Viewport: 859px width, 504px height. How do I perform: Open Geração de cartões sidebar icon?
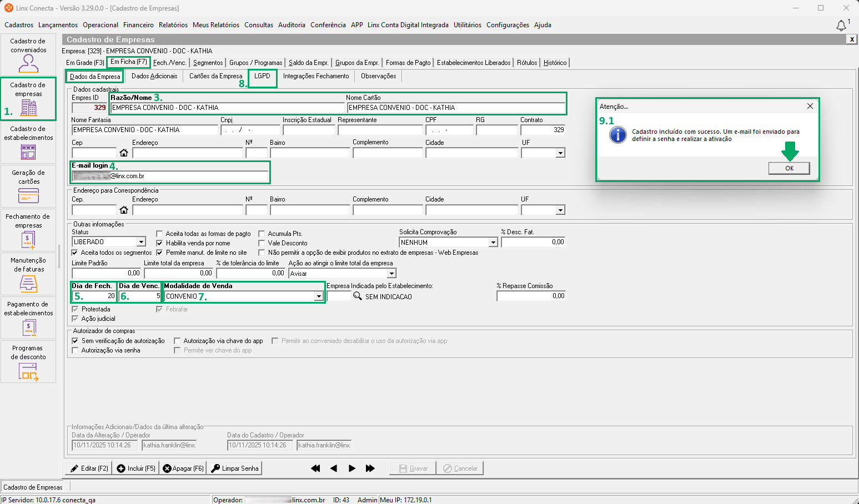(28, 187)
